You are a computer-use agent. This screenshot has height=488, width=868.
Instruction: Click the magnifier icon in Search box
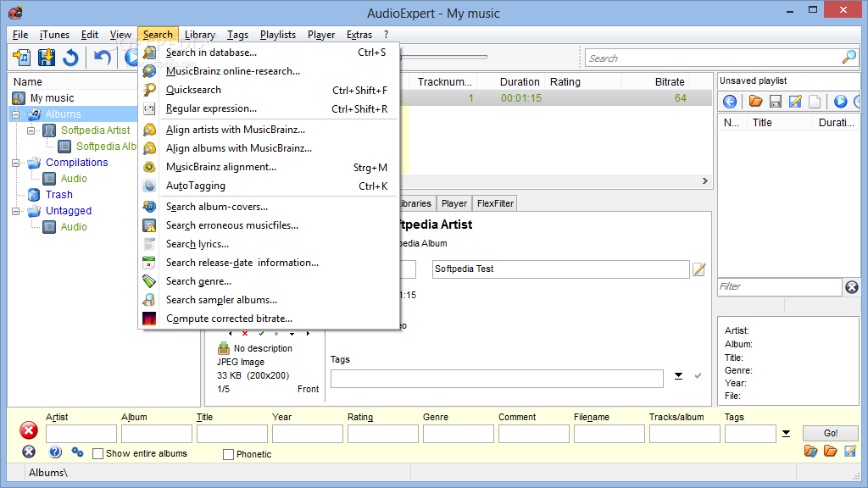[x=849, y=57]
